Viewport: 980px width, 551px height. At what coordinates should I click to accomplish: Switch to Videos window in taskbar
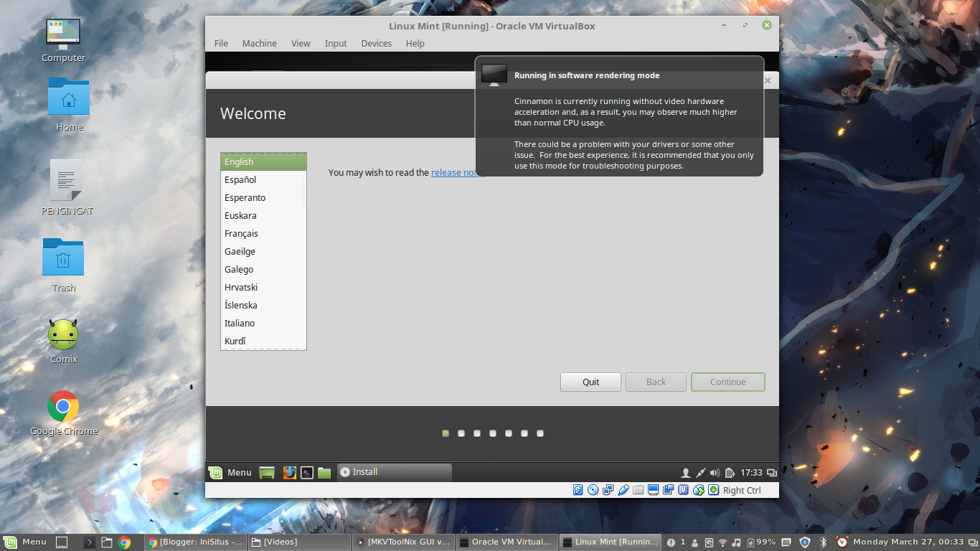(x=299, y=542)
